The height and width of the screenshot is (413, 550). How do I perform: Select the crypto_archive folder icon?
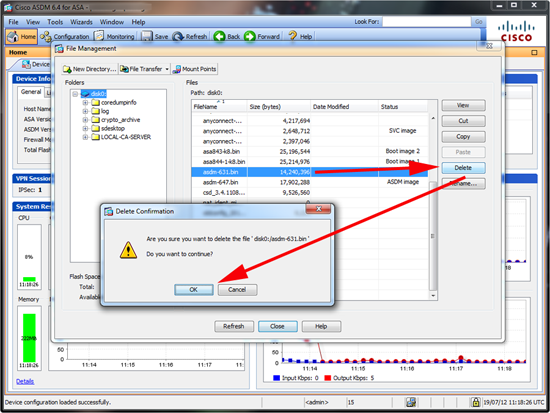pyautogui.click(x=95, y=120)
